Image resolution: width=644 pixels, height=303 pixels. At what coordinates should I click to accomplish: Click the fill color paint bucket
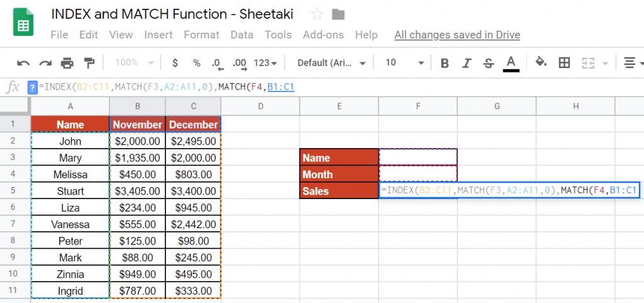[x=540, y=63]
